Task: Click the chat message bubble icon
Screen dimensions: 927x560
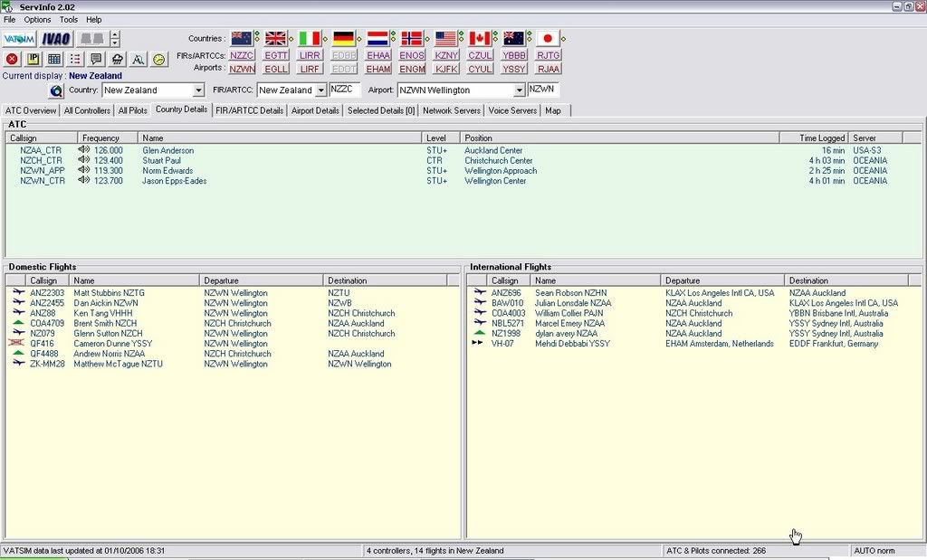Action: pyautogui.click(x=96, y=59)
